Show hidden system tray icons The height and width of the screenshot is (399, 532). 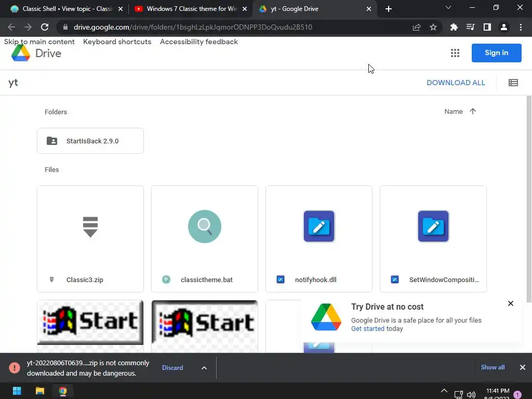click(444, 391)
